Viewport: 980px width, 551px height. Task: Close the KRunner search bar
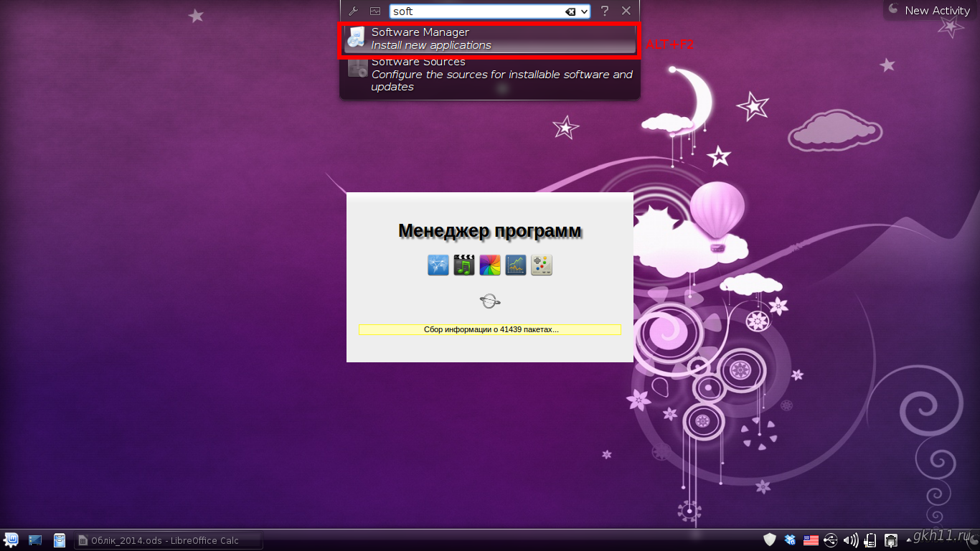[x=626, y=11]
